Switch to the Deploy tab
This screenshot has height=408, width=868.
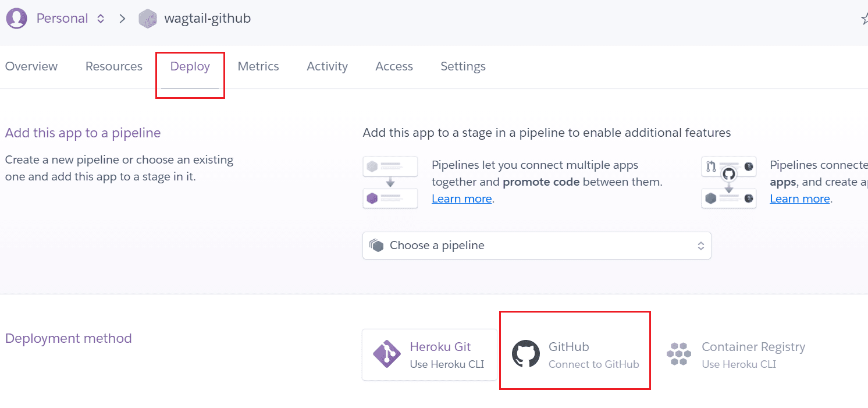point(190,66)
